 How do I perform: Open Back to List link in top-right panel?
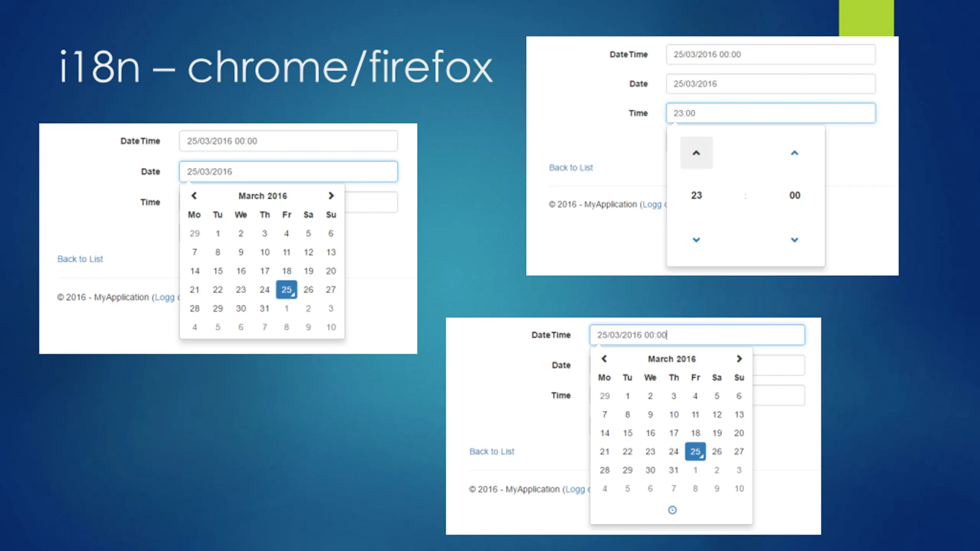tap(571, 168)
